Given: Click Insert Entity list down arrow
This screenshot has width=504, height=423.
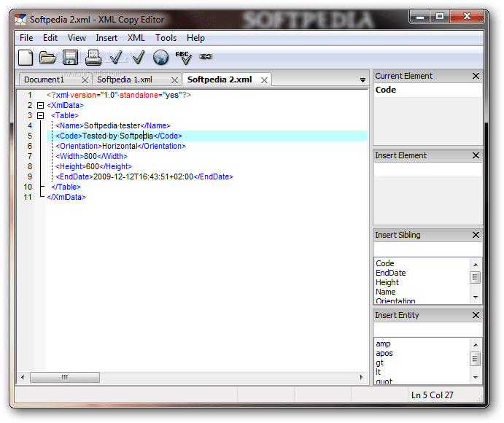Looking at the screenshot, I should (476, 377).
